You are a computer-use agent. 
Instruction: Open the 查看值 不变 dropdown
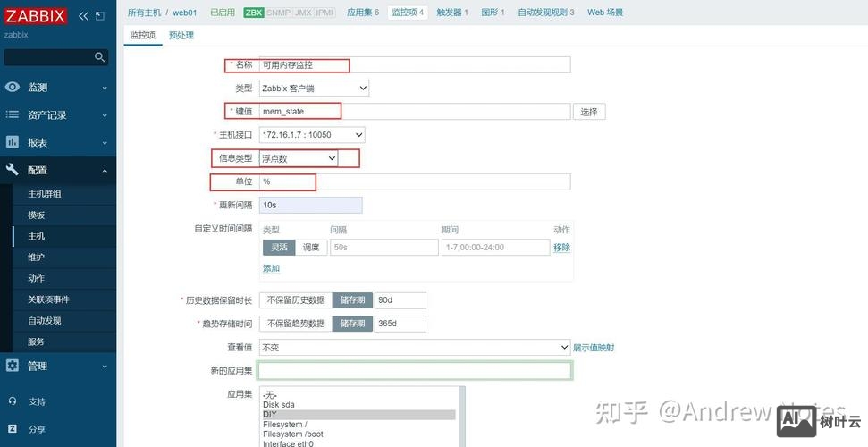tap(415, 347)
